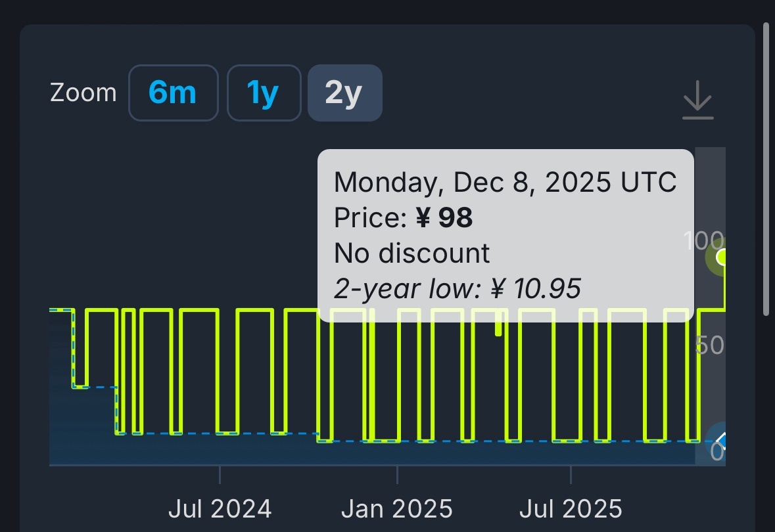This screenshot has width=775, height=532.
Task: Click the Jan 2025 axis label
Action: [397, 508]
